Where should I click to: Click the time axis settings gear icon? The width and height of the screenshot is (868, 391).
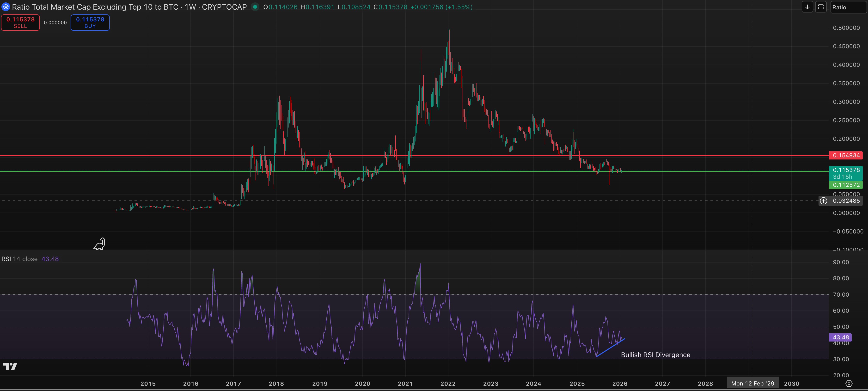(849, 384)
